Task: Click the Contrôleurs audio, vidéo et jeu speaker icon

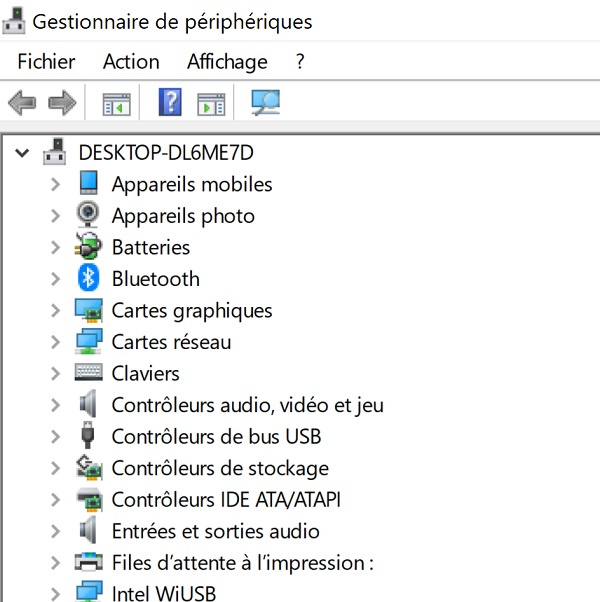Action: (x=88, y=404)
